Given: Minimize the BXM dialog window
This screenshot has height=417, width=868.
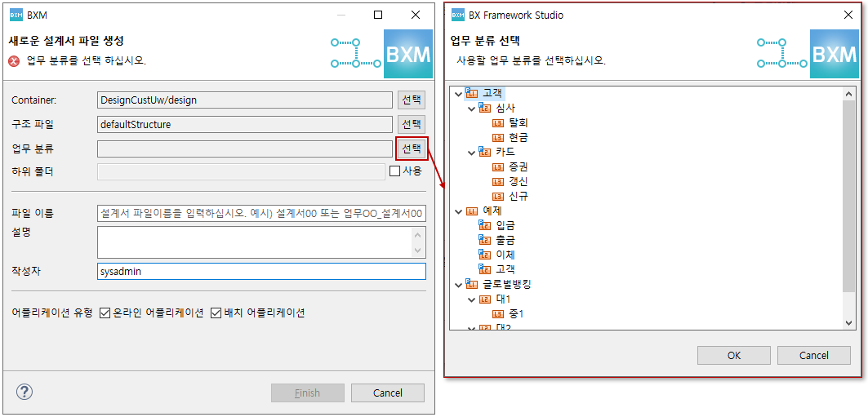Looking at the screenshot, I should pyautogui.click(x=340, y=15).
